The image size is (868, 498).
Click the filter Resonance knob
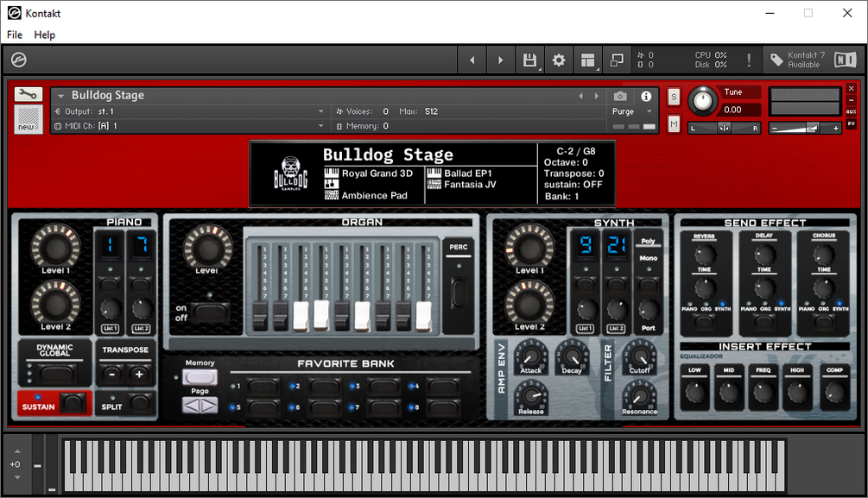(x=639, y=396)
